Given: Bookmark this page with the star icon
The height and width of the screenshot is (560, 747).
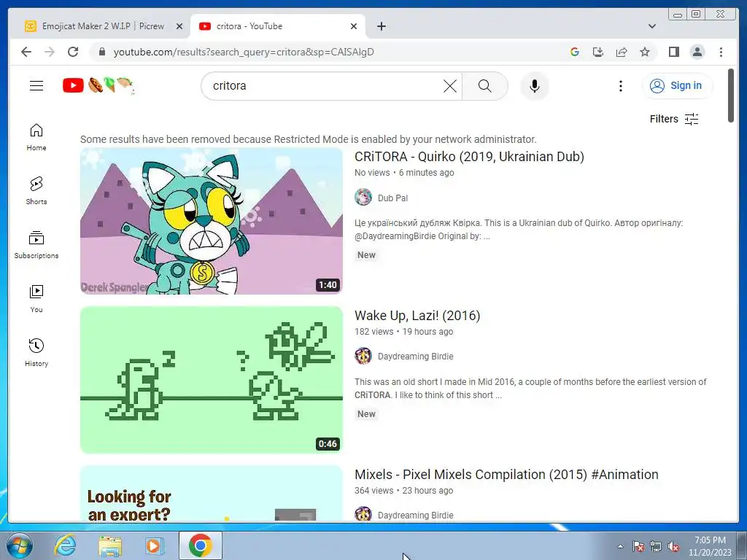Looking at the screenshot, I should 645,52.
